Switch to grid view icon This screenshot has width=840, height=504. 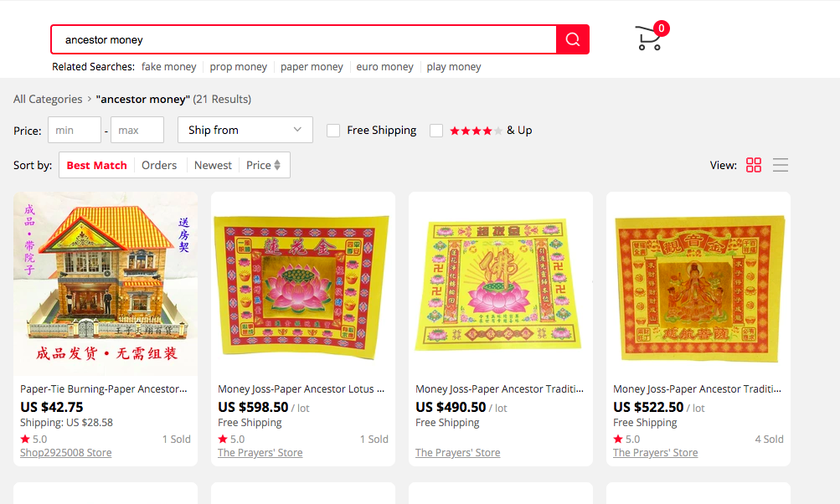click(x=753, y=165)
